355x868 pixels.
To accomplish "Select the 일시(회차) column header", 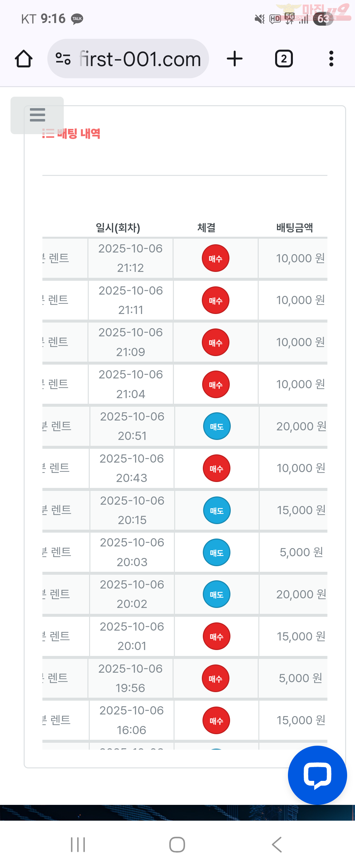I will pos(118,228).
